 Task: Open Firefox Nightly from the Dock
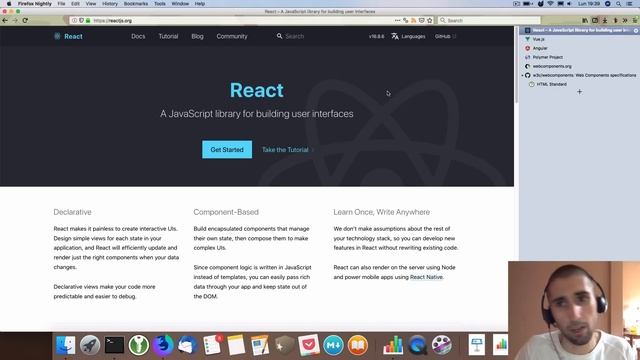pyautogui.click(x=163, y=345)
